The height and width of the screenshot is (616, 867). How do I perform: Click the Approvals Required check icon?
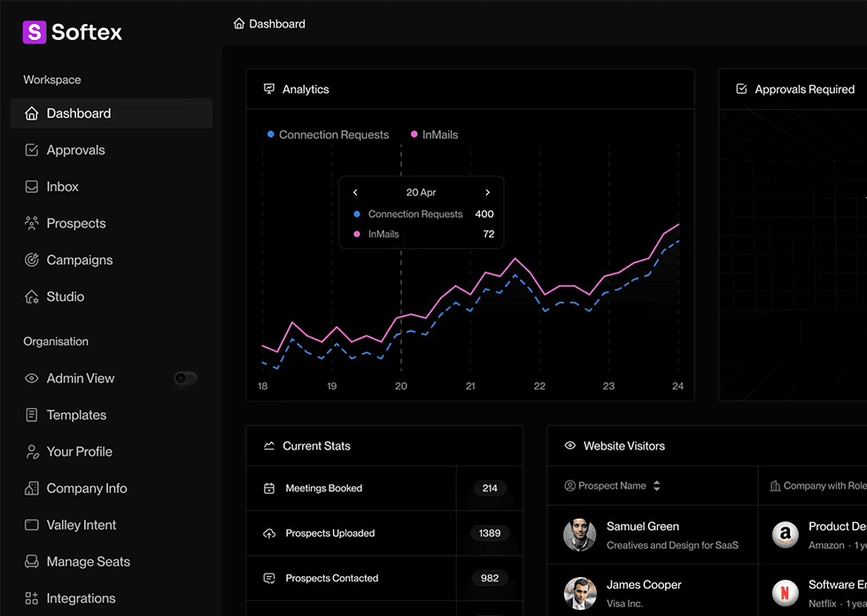(741, 89)
